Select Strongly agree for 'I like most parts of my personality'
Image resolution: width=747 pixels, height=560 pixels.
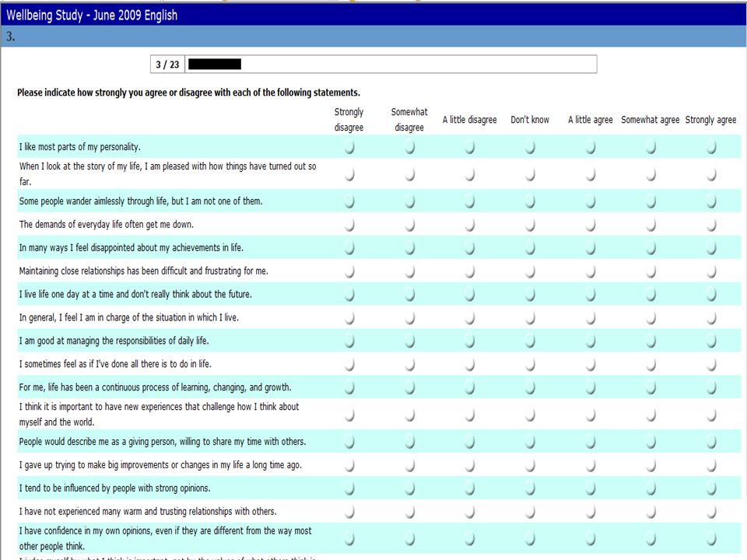710,147
